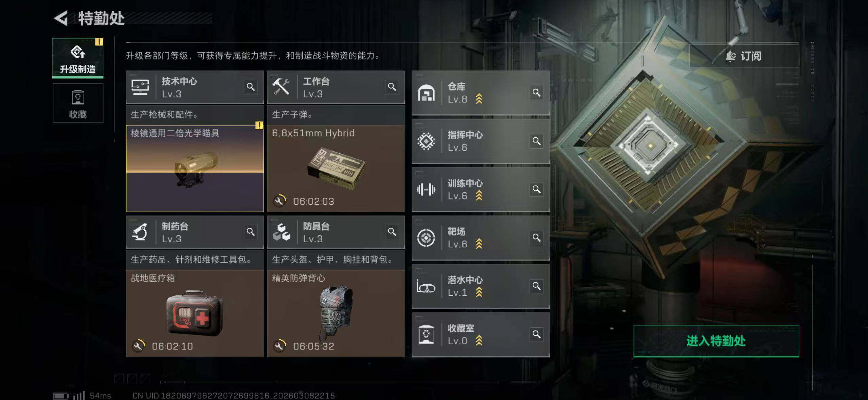
Task: Open the 制药台 magnifier details icon
Action: (251, 232)
